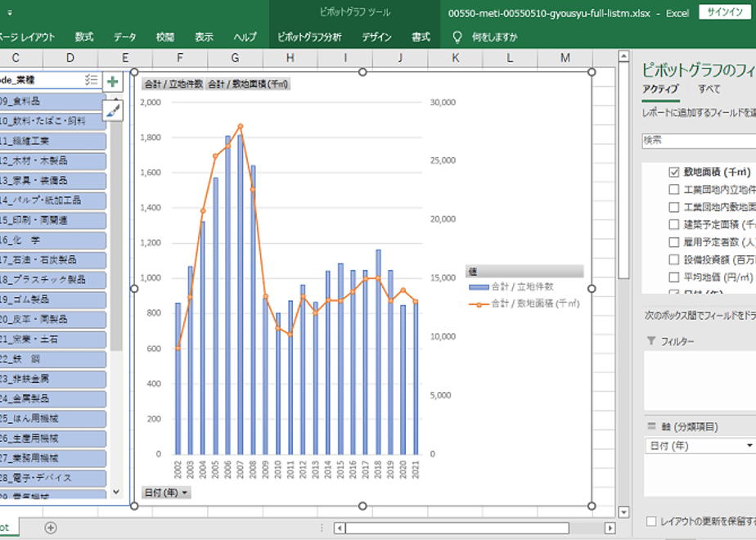Click the 合計 / 立地件数 legend entry

point(511,287)
